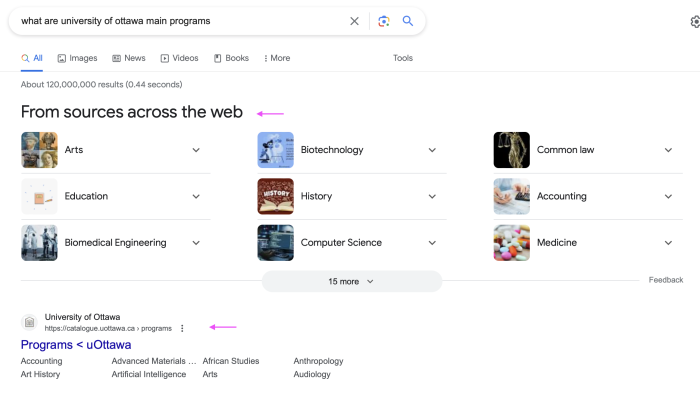Open the Medicine pills thumbnail image
This screenshot has width=700, height=394.
click(x=512, y=243)
